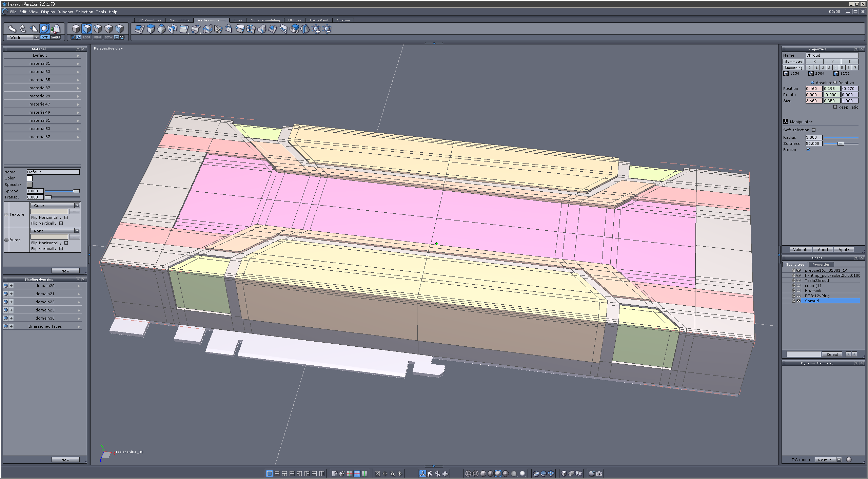
Task: Open the Selection menu
Action: click(x=84, y=12)
